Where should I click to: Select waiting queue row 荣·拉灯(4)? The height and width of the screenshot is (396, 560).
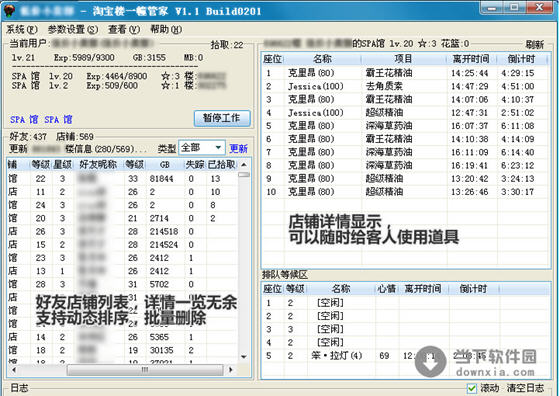[x=406, y=356]
